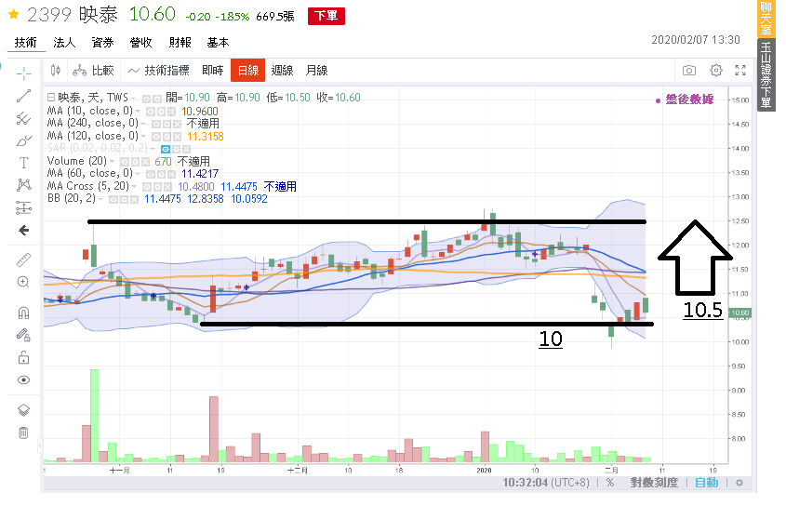Collapse the legend with 映泰 box toggle
This screenshot has height=532, width=786.
[x=50, y=98]
